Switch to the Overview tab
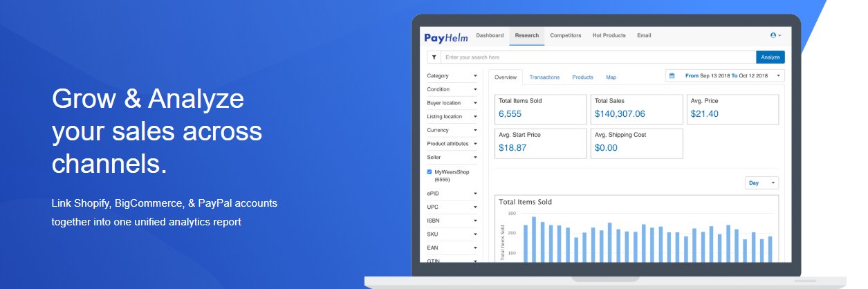The image size is (868, 289). pyautogui.click(x=506, y=77)
